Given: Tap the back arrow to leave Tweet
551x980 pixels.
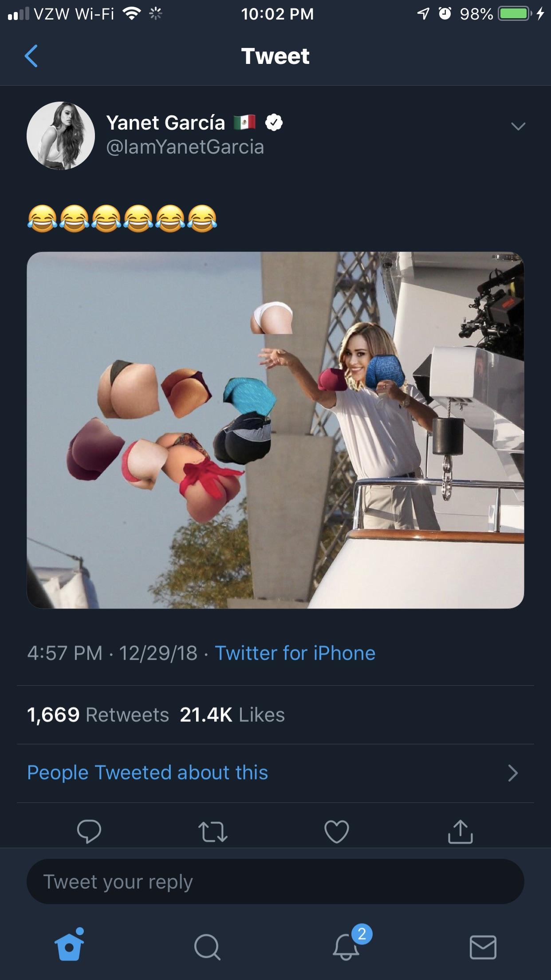Looking at the screenshot, I should (x=31, y=56).
